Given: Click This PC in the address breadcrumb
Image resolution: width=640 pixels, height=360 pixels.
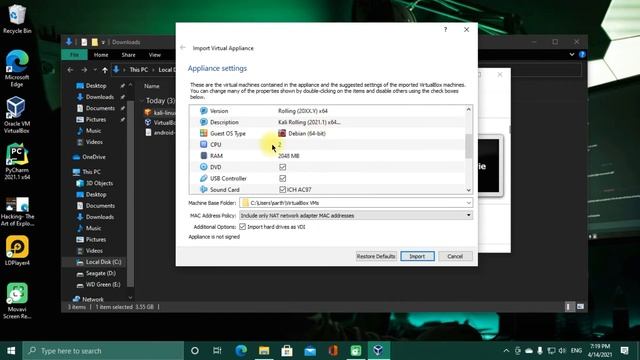Looking at the screenshot, I should click(139, 70).
